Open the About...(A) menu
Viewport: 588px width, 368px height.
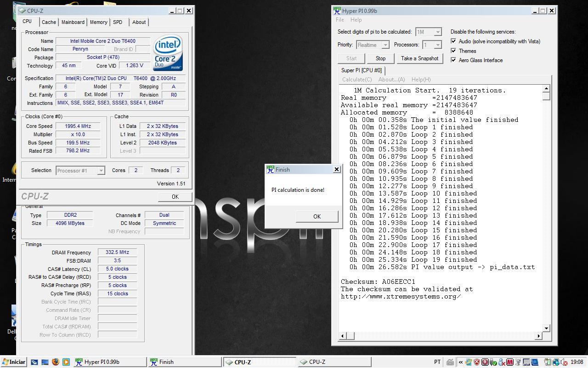click(391, 80)
